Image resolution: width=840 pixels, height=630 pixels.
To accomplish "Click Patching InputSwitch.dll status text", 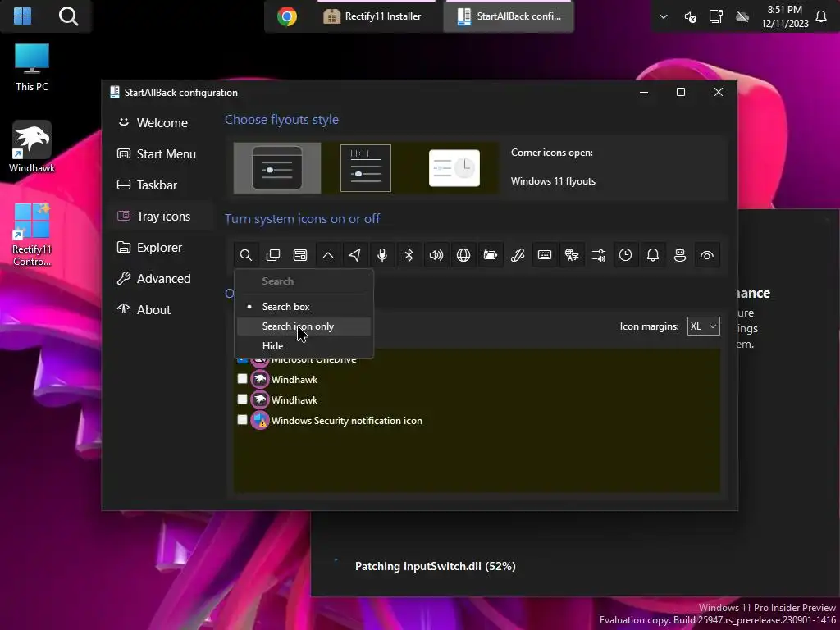I will coord(435,566).
